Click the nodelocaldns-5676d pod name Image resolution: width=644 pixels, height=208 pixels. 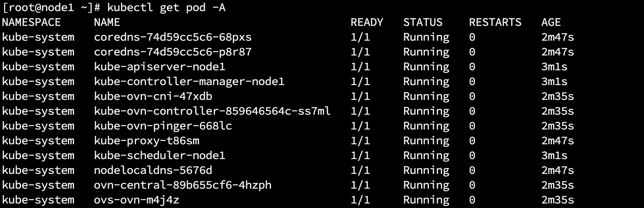pyautogui.click(x=153, y=170)
